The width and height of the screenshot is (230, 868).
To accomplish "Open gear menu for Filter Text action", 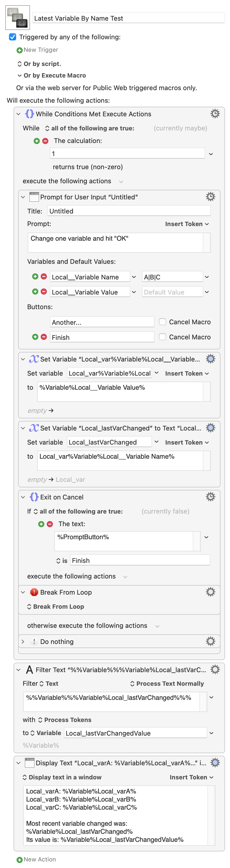I will [x=215, y=669].
